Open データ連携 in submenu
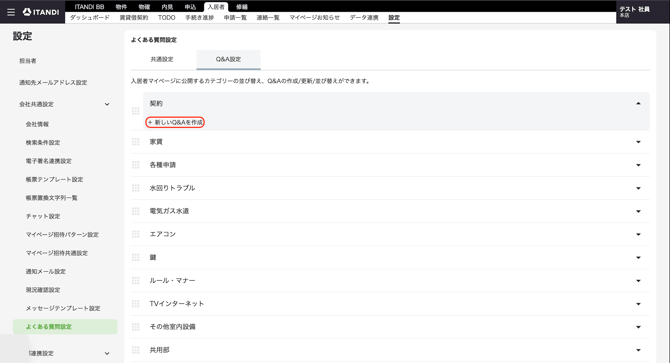Image resolution: width=670 pixels, height=363 pixels. (364, 18)
